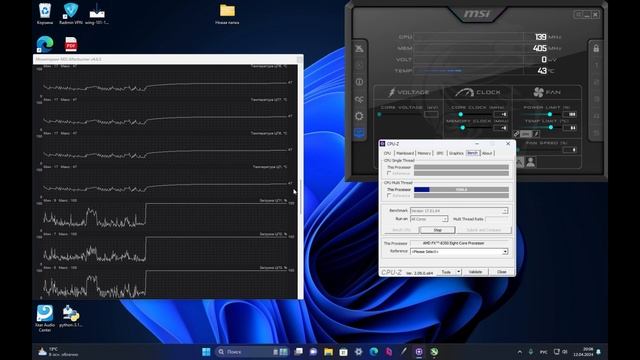Image resolution: width=640 pixels, height=360 pixels.
Task: Open the Radmin VPN desktop icon
Action: tap(71, 13)
